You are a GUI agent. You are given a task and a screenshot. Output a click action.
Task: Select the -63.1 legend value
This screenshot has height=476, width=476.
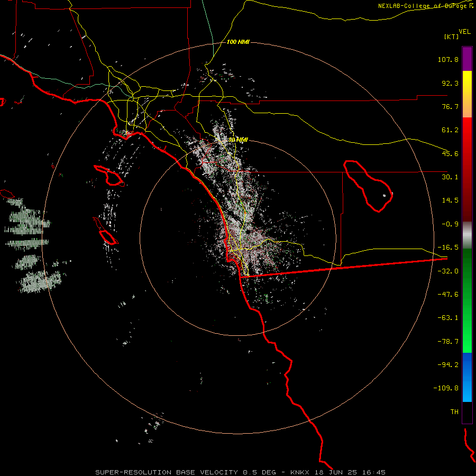[x=448, y=318]
